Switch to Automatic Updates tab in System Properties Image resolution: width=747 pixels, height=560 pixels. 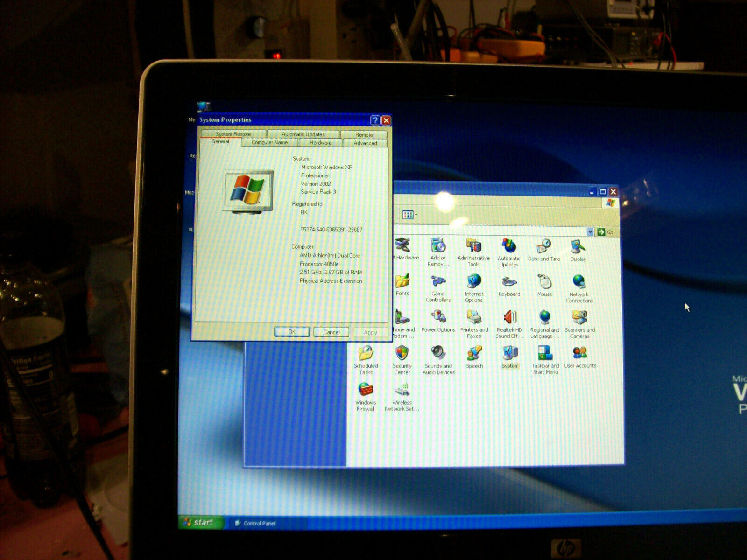[303, 134]
